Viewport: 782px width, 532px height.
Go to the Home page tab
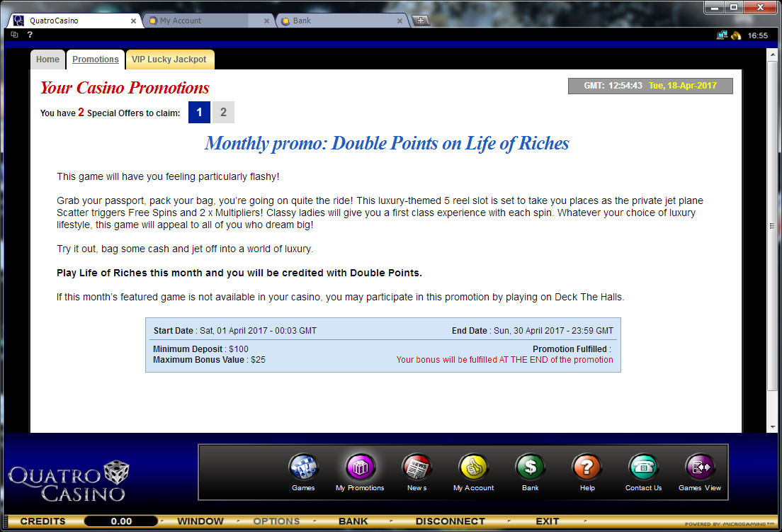[x=48, y=60]
